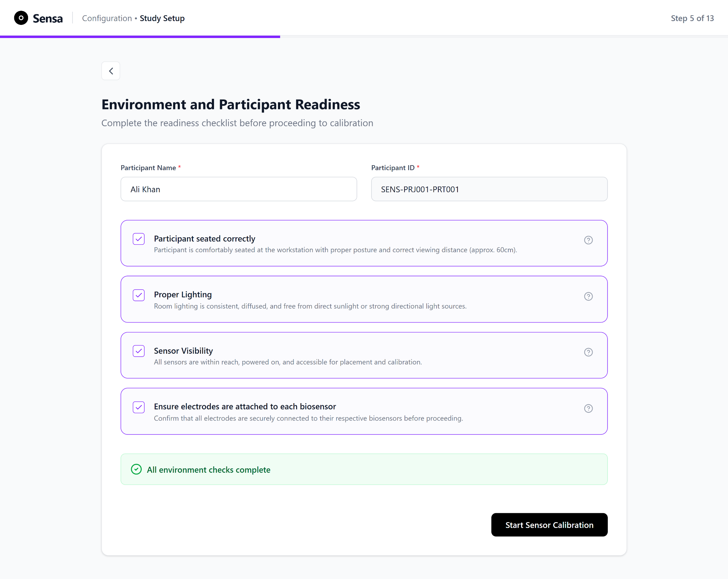Click the readiness checklist subtitle text
Viewport: 728px width, 579px height.
click(237, 123)
